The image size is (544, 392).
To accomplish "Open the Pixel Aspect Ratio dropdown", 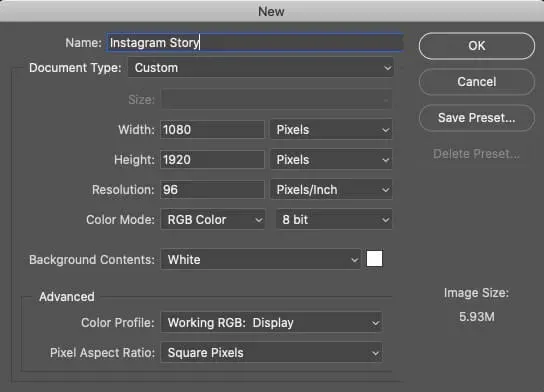I will coord(271,353).
